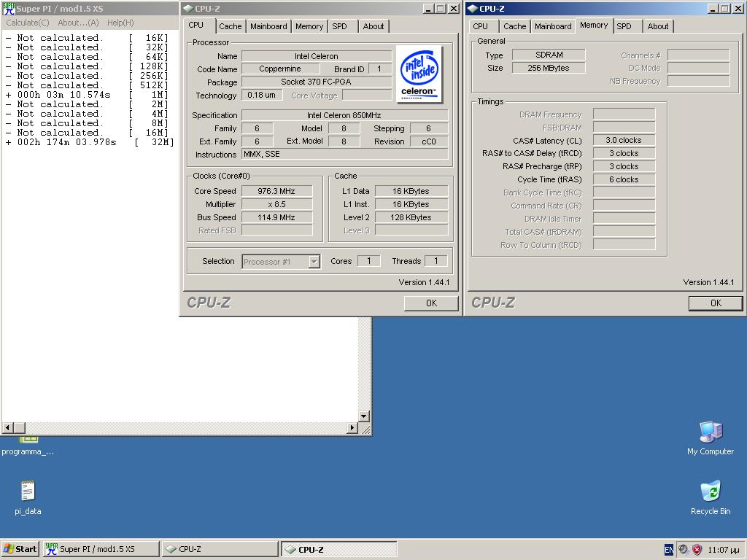Switch to Super PI taskbar button

101,549
